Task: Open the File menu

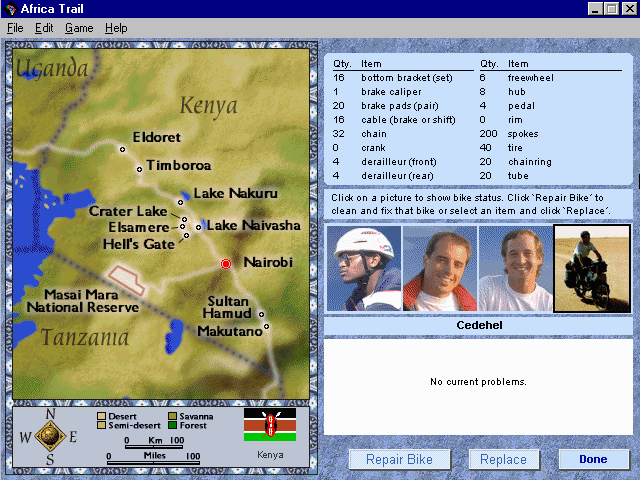Action: point(15,28)
